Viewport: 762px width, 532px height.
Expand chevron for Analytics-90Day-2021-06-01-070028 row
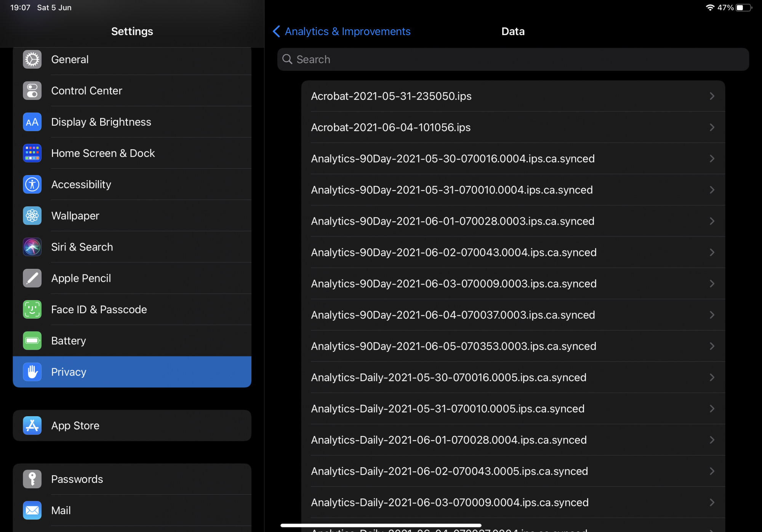712,221
